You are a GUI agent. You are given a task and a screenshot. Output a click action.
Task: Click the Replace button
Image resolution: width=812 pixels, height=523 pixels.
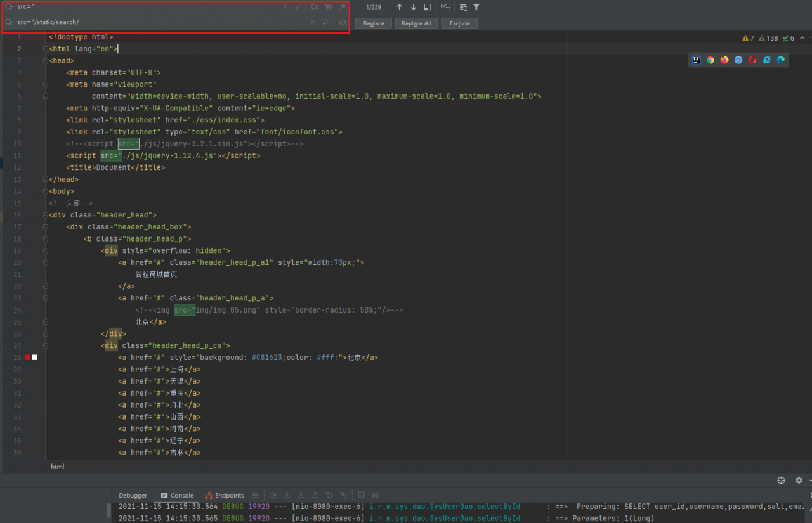[374, 23]
